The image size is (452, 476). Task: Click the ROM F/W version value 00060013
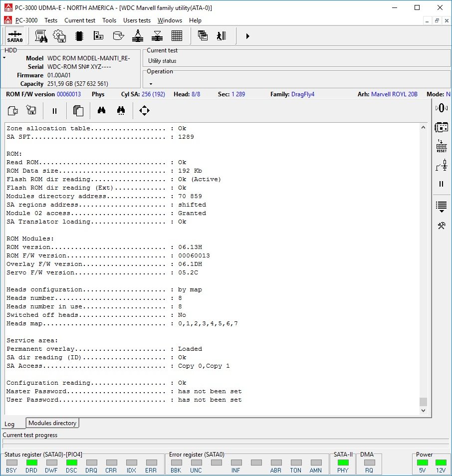click(x=69, y=94)
